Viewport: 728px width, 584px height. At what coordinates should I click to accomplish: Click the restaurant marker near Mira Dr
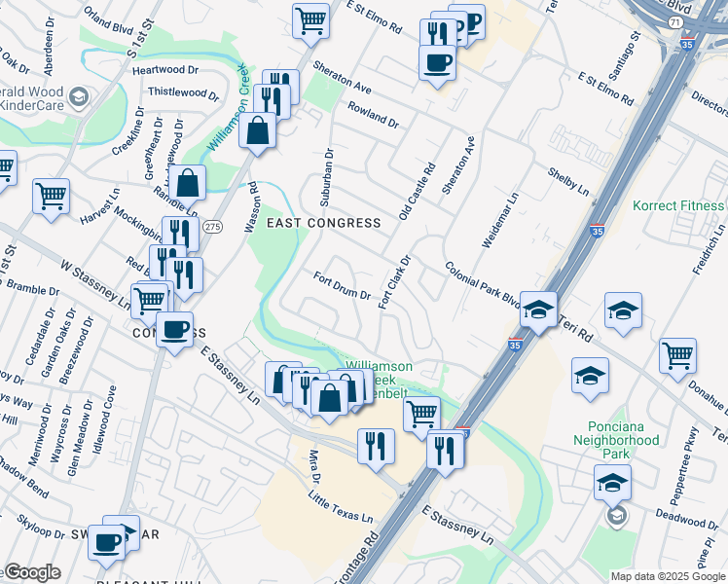(376, 445)
